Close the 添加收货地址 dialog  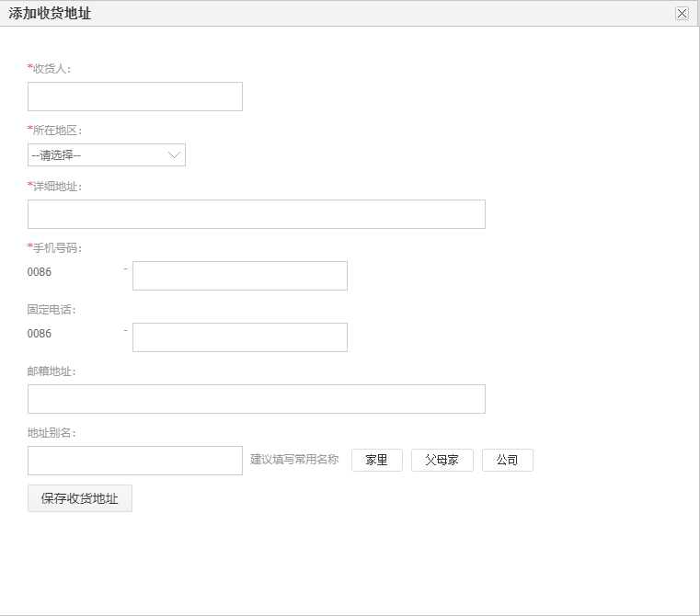682,13
